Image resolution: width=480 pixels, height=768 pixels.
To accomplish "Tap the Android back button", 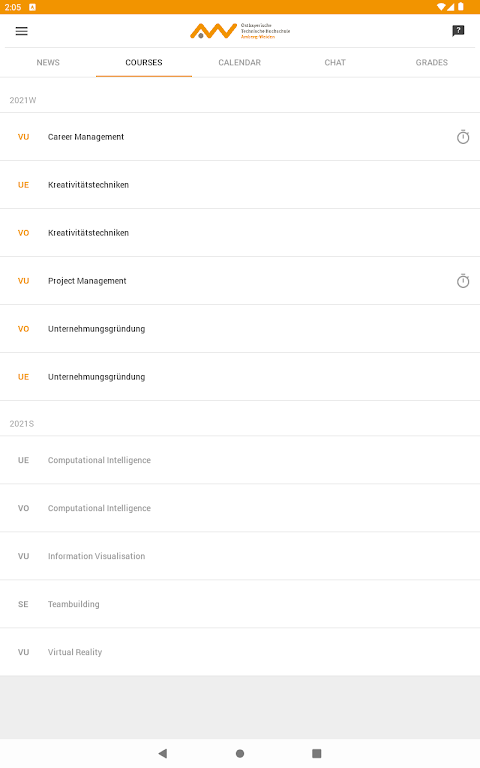I will click(163, 753).
